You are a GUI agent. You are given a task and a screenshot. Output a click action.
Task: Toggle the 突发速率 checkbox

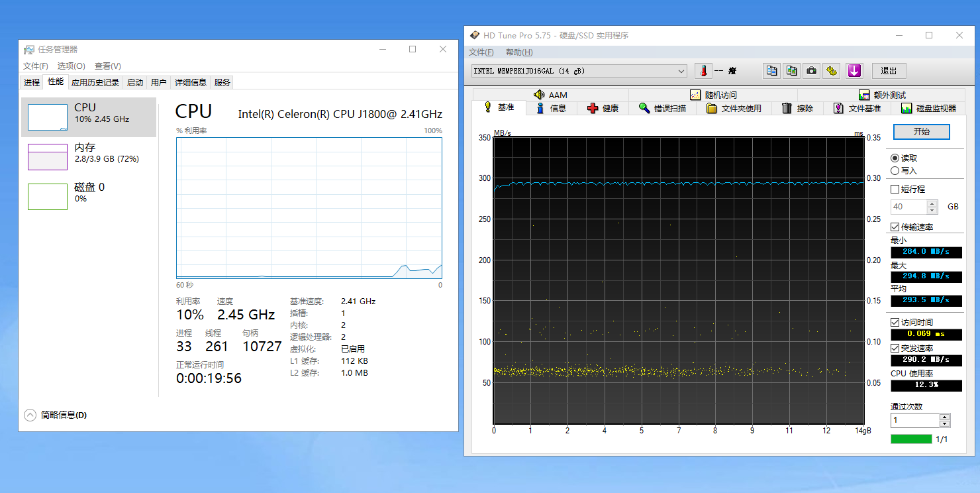(x=895, y=349)
